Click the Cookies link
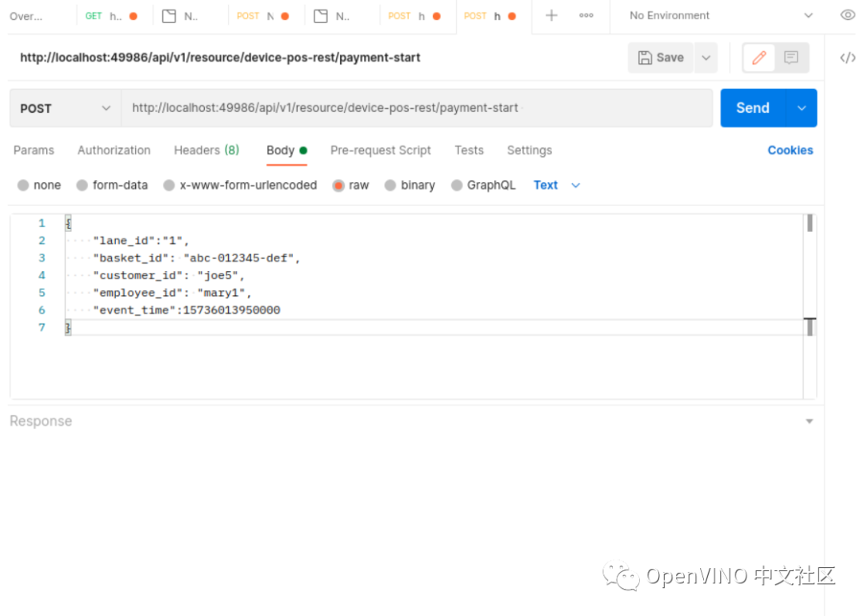 (790, 150)
